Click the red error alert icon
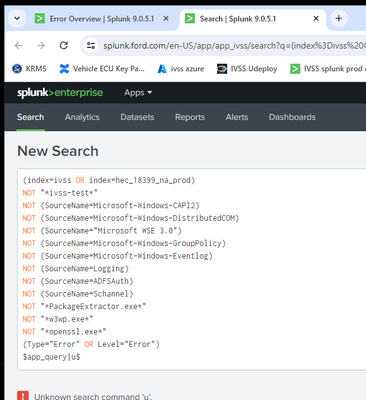This screenshot has width=366, height=400. click(23, 396)
